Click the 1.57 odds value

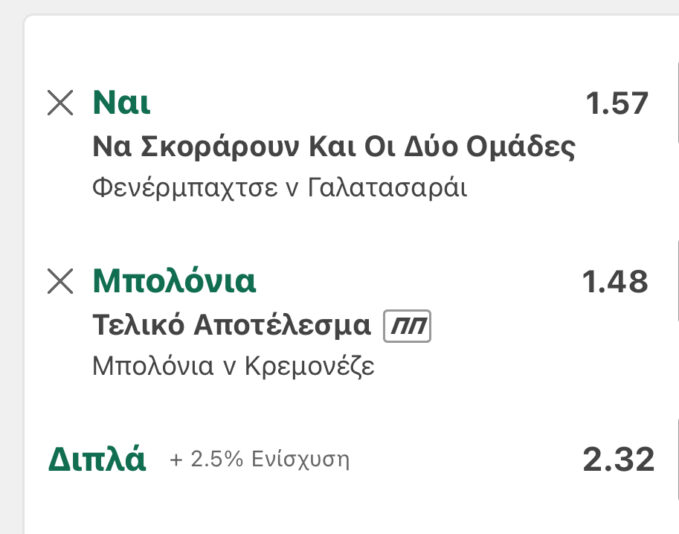pos(617,103)
